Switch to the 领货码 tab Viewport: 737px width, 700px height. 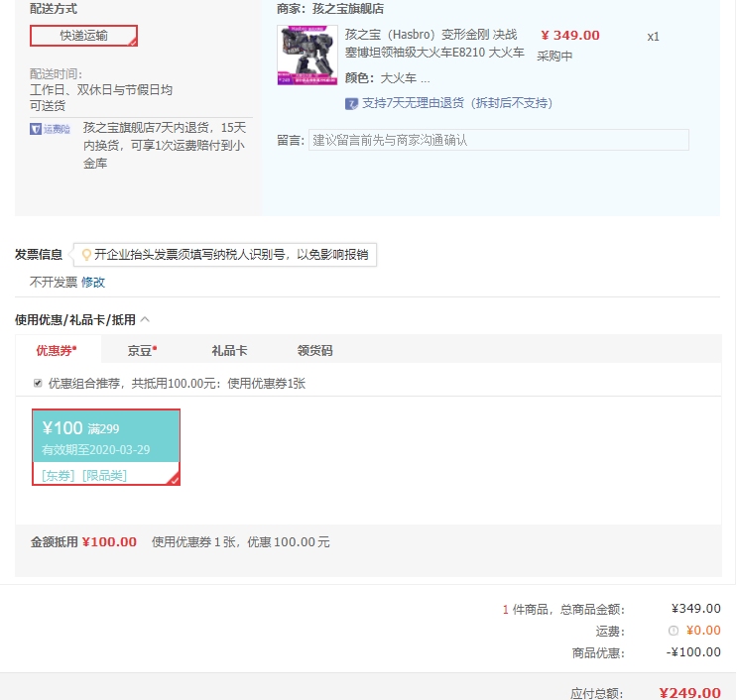pos(314,351)
